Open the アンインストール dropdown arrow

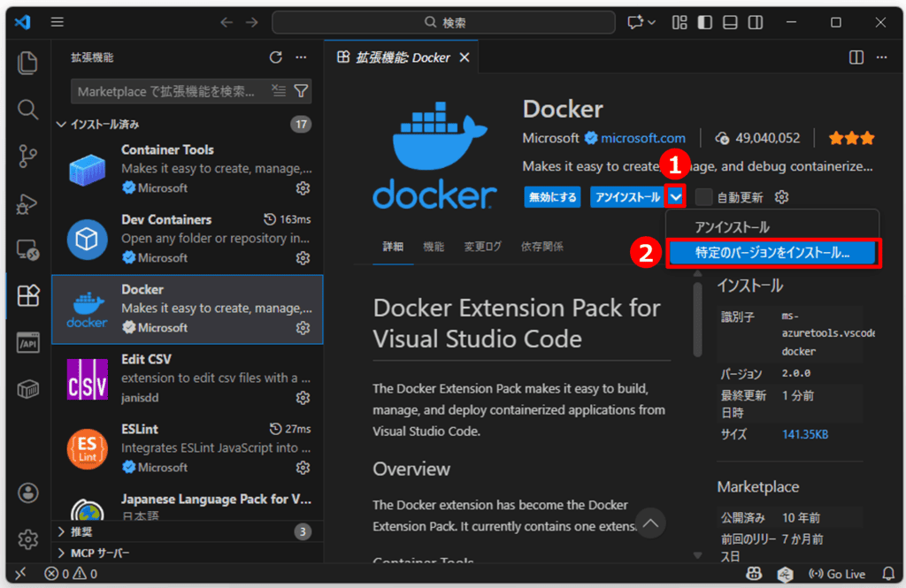(675, 196)
